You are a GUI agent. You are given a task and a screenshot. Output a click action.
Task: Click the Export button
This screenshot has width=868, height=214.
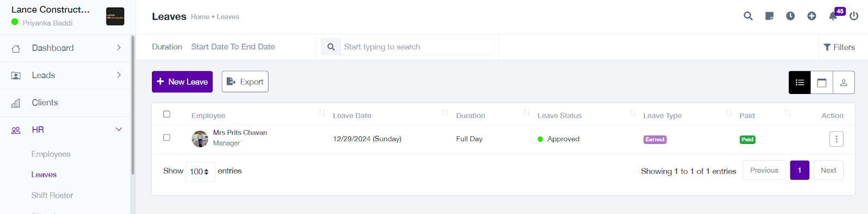point(245,82)
